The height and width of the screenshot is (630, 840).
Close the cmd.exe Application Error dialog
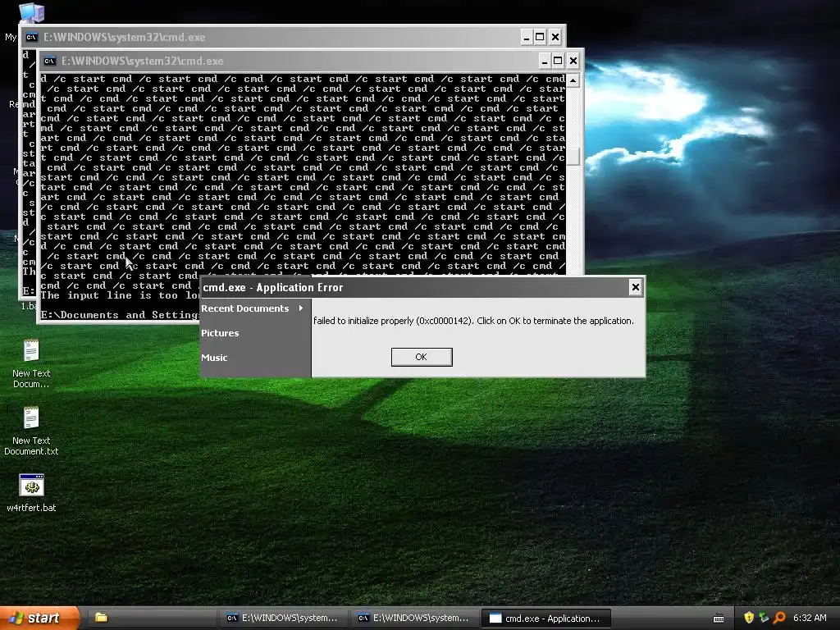click(636, 287)
